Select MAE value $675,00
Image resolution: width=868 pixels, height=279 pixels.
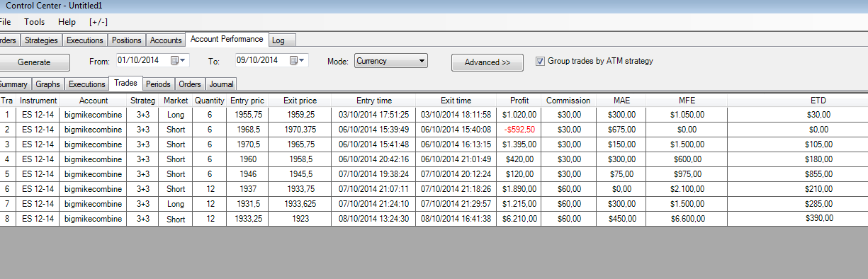(621, 129)
